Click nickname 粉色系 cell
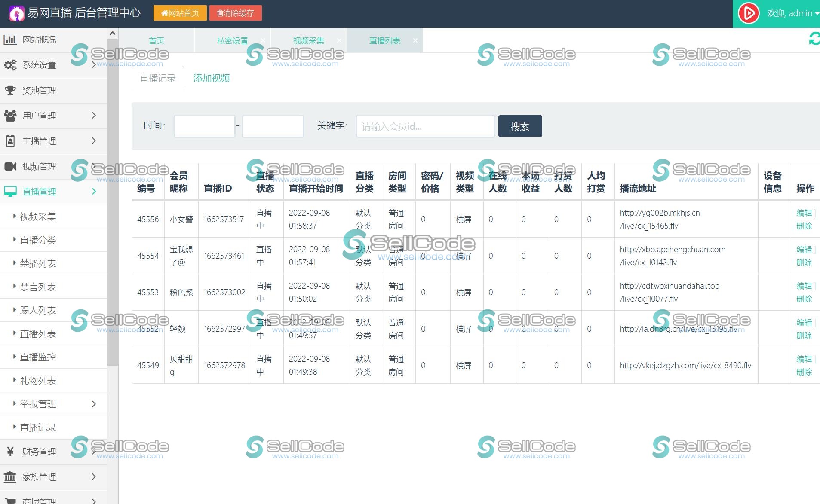This screenshot has width=820, height=504. pyautogui.click(x=181, y=293)
